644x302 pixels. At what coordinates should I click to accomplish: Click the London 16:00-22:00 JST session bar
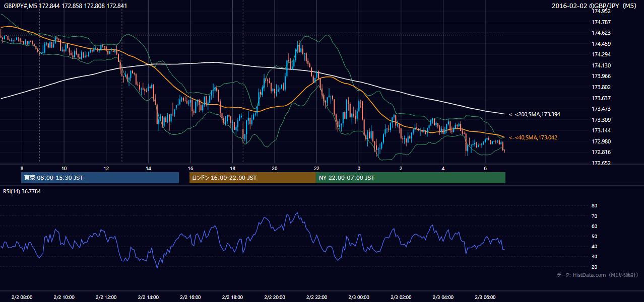click(252, 178)
